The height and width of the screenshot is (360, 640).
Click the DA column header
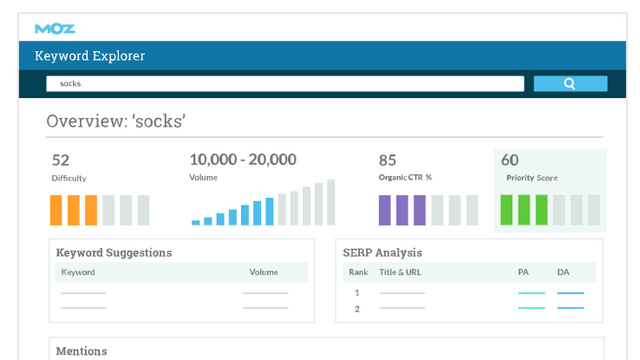[x=563, y=272]
